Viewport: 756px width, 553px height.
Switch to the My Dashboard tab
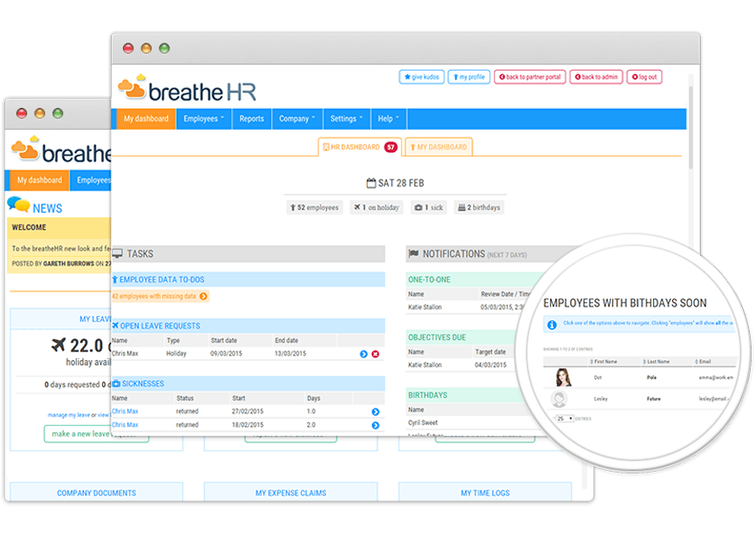439,147
